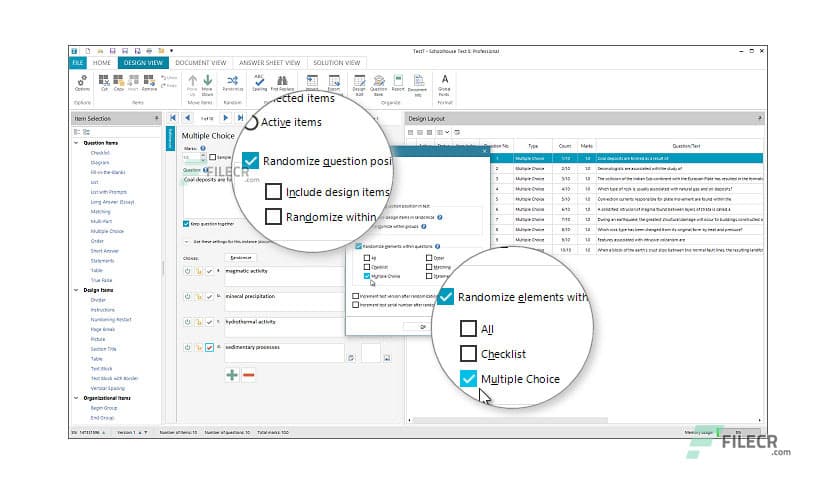836x484 pixels.
Task: Select Long Answer (Essay) item type
Action: point(112,202)
